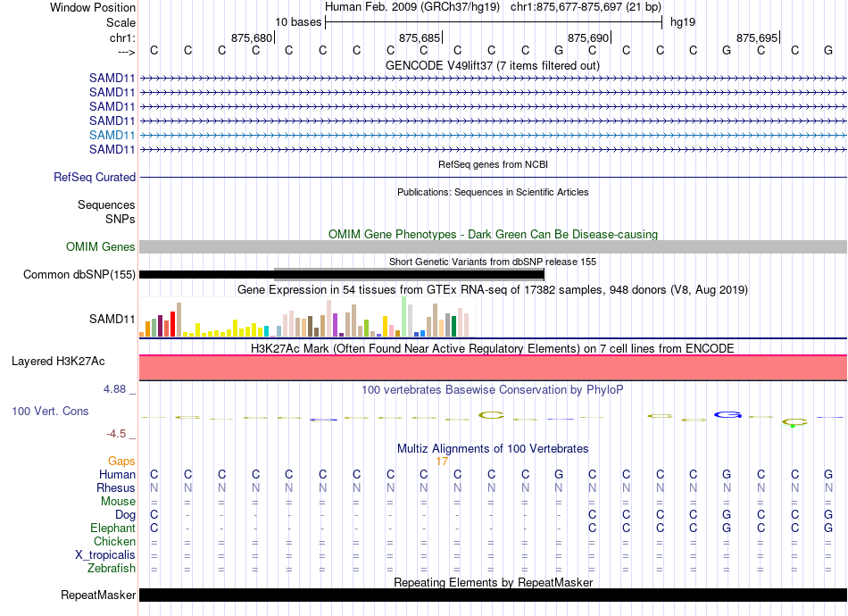This screenshot has width=848, height=616.
Task: Open the OMIM Gene Phenotypes track title
Action: pyautogui.click(x=493, y=234)
